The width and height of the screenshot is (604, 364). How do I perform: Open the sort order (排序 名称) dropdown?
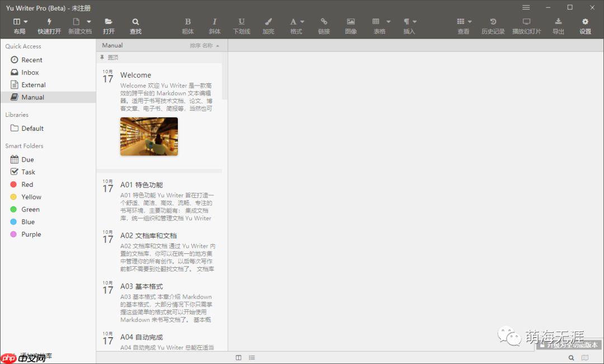(205, 45)
